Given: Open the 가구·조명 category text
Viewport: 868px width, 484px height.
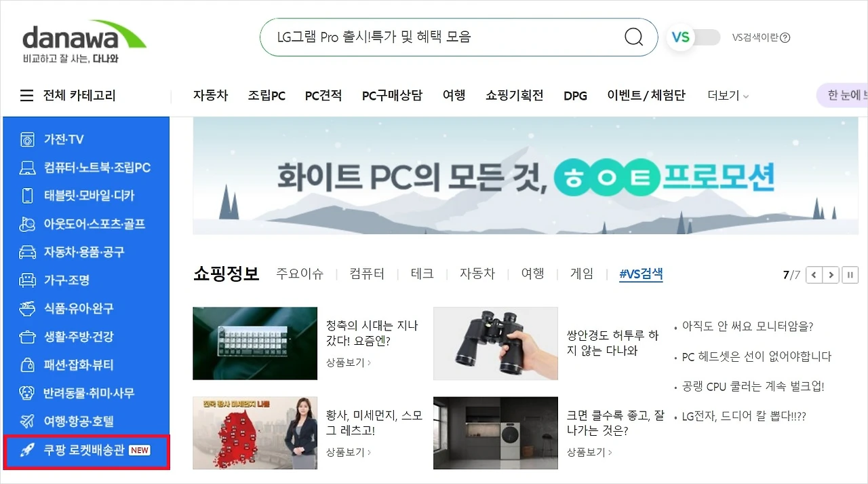Looking at the screenshot, I should 66,280.
